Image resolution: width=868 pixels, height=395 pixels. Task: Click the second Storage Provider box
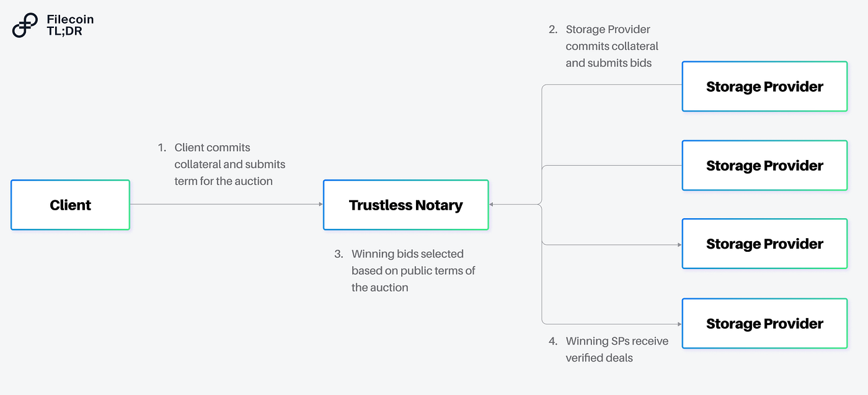(x=764, y=166)
